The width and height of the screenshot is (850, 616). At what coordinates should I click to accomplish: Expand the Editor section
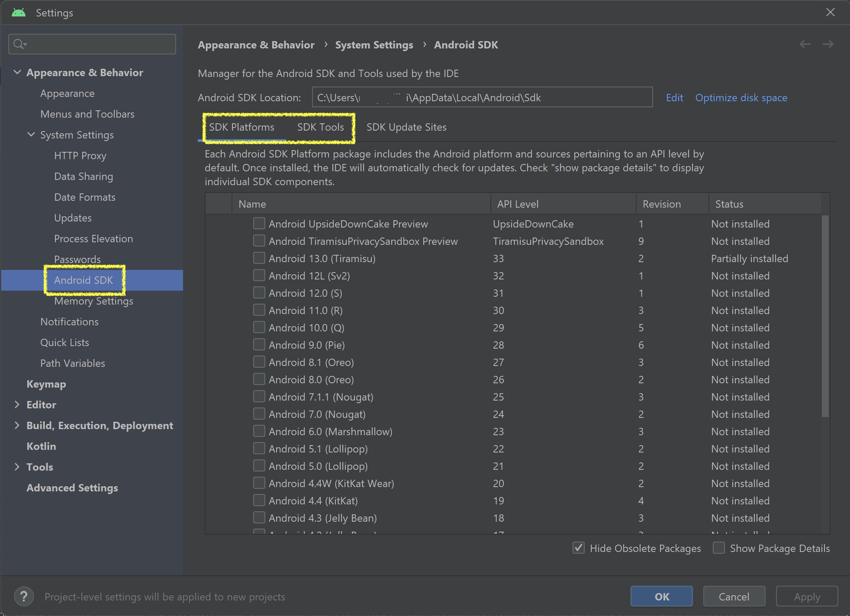pos(17,404)
